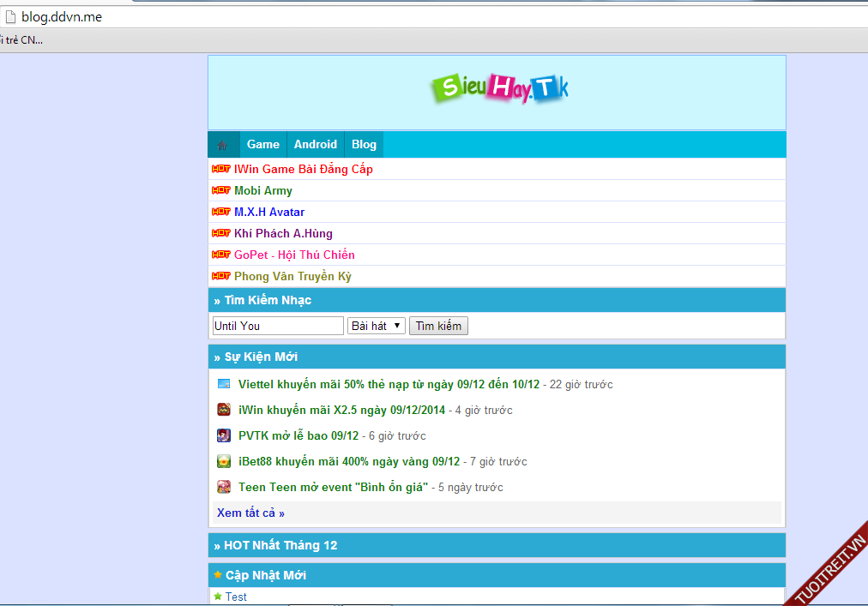Image resolution: width=868 pixels, height=606 pixels.
Task: Click the home icon in navigation bar
Action: [222, 145]
